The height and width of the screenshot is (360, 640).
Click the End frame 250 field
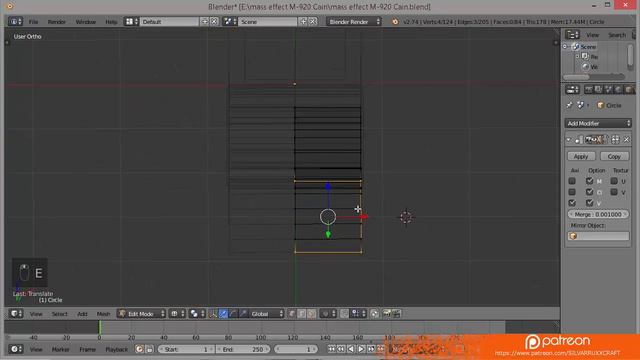[x=243, y=349]
